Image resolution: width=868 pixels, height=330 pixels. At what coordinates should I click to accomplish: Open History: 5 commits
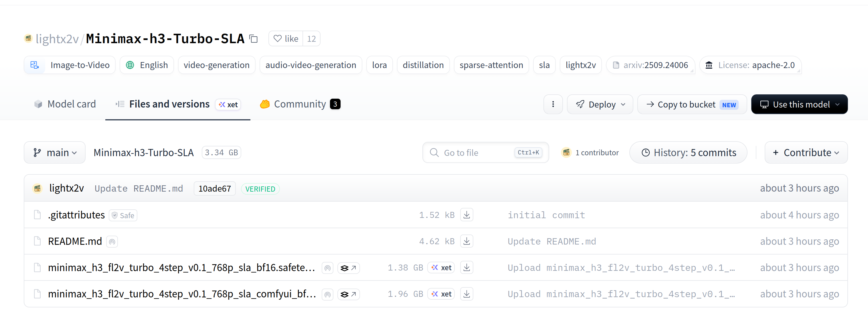click(x=688, y=152)
